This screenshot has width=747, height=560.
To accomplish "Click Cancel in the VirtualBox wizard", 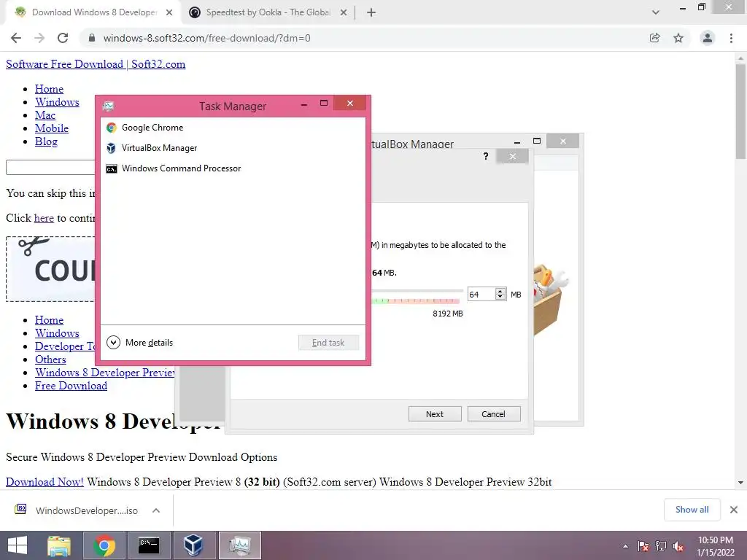I will (494, 414).
